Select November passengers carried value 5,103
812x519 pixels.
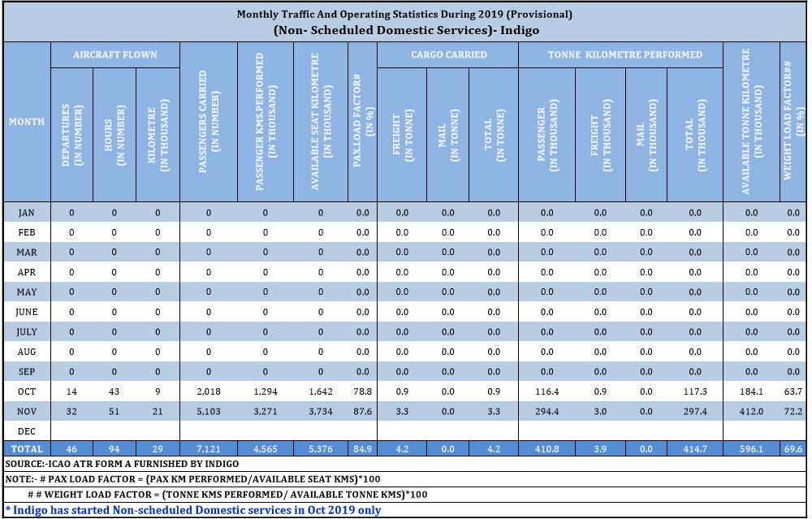[208, 412]
